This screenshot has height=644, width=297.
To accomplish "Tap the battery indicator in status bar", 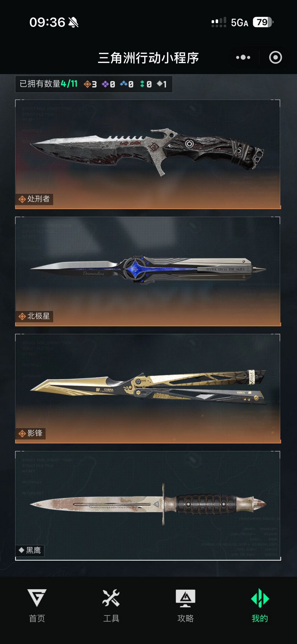I will [263, 22].
